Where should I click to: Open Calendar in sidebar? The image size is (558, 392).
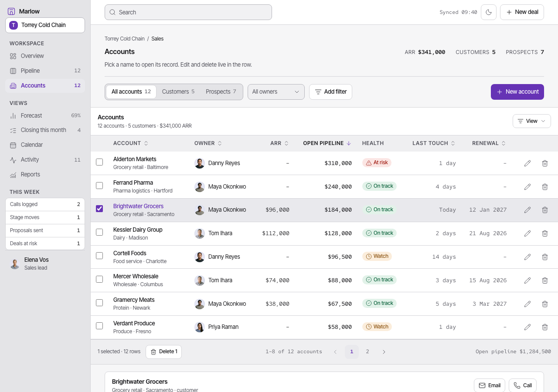45,145
